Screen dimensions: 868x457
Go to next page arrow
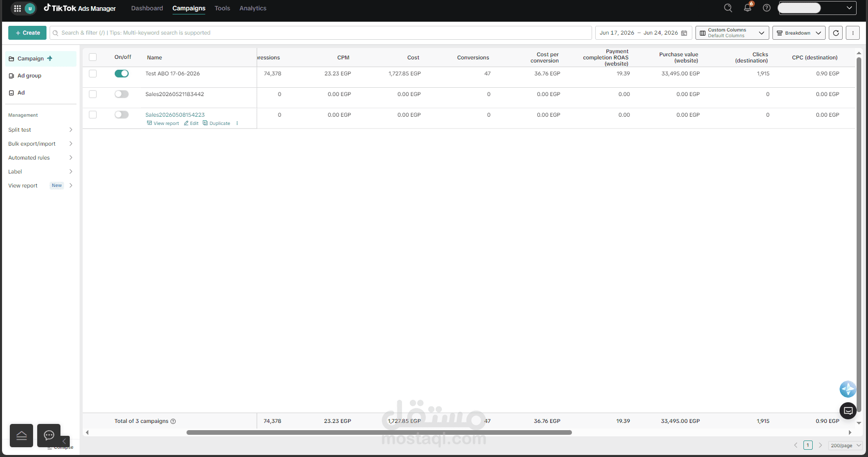pyautogui.click(x=820, y=445)
